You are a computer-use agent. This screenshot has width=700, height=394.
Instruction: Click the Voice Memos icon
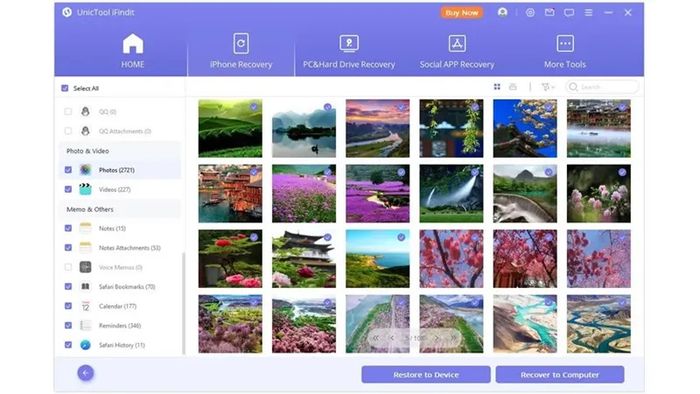click(85, 267)
